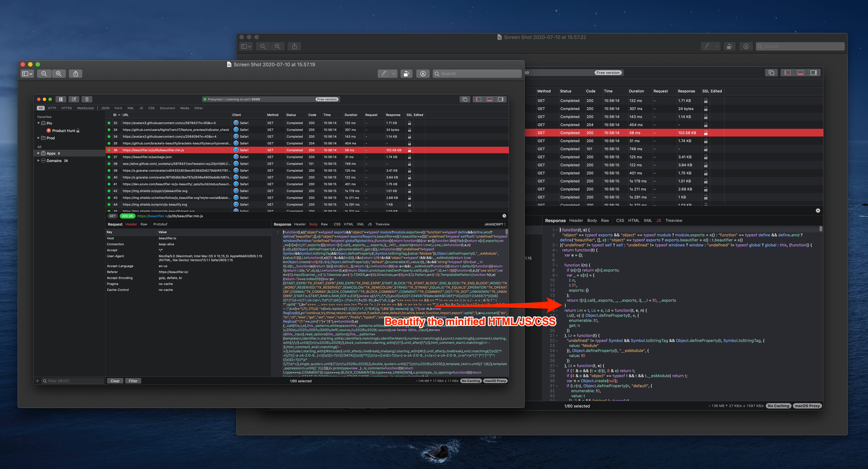868x469 pixels.
Task: Click the pause recording button in Proxyman
Action: pos(61,99)
